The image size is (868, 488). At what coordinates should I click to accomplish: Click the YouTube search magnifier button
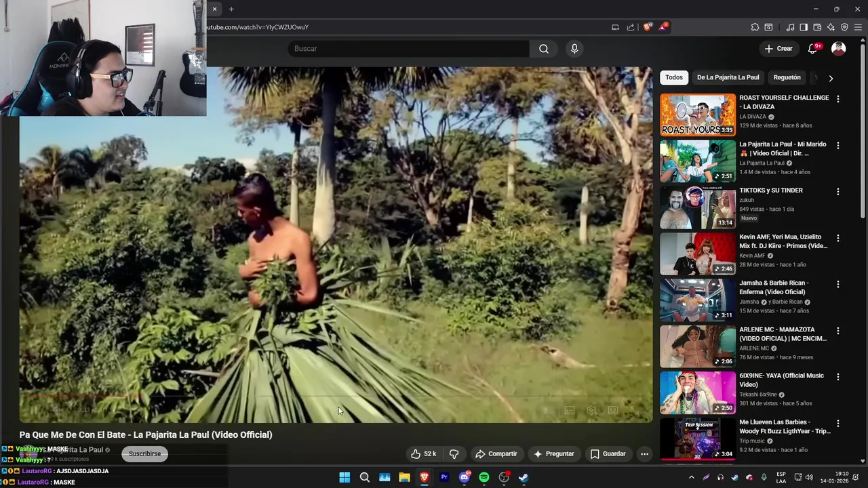point(544,49)
